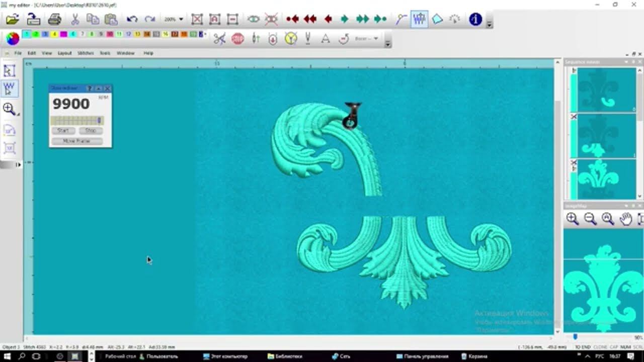Choose magenta thread color 5 swatch
The image size is (644, 362).
(63, 34)
